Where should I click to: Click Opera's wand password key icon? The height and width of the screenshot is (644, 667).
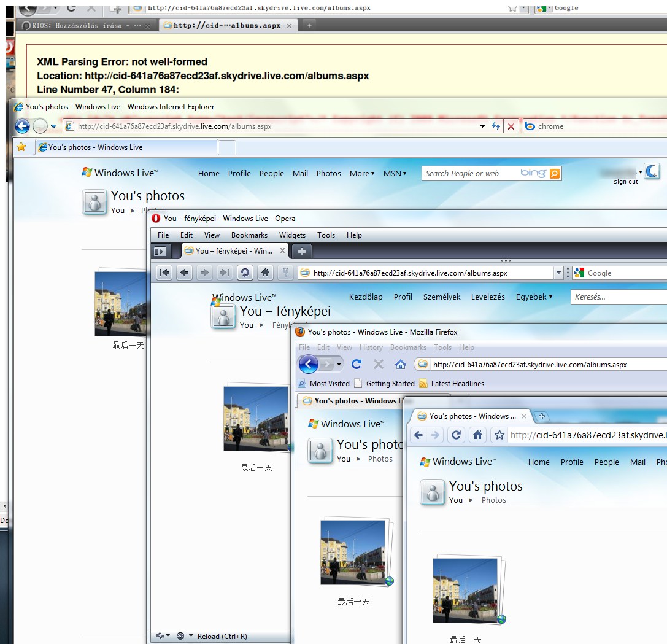pyautogui.click(x=286, y=273)
